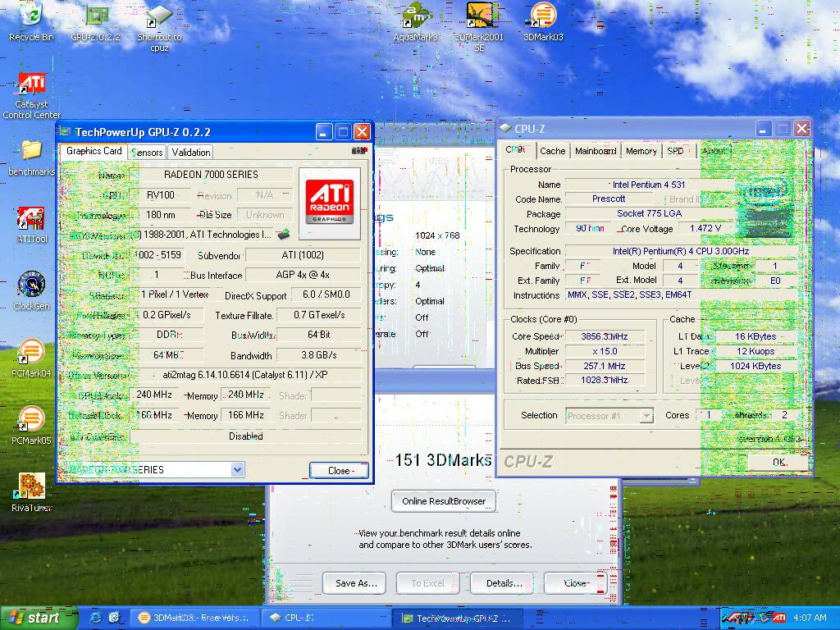Click the CPU-Z Core Speed value 3856.3 MHz
840x630 pixels.
coord(605,336)
